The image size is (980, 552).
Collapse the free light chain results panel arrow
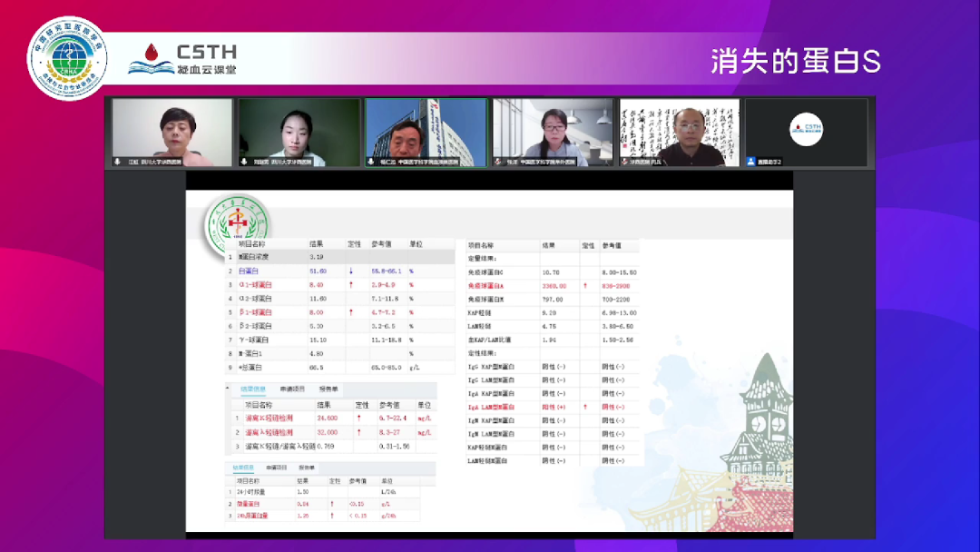point(228,389)
